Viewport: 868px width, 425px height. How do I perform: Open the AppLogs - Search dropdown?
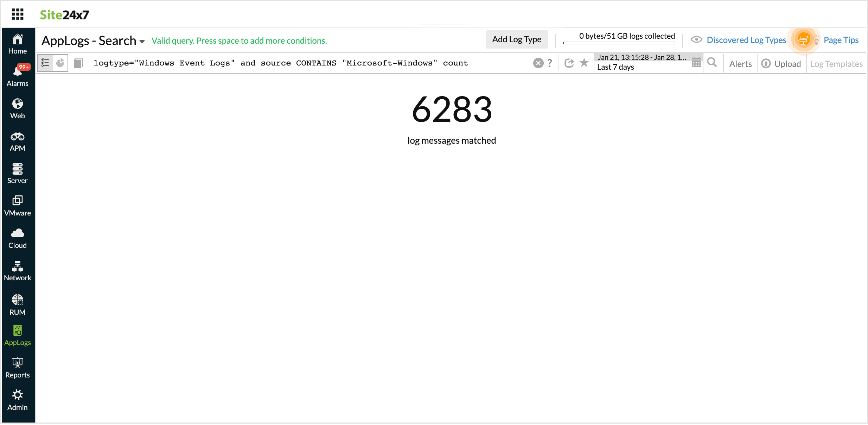point(142,41)
